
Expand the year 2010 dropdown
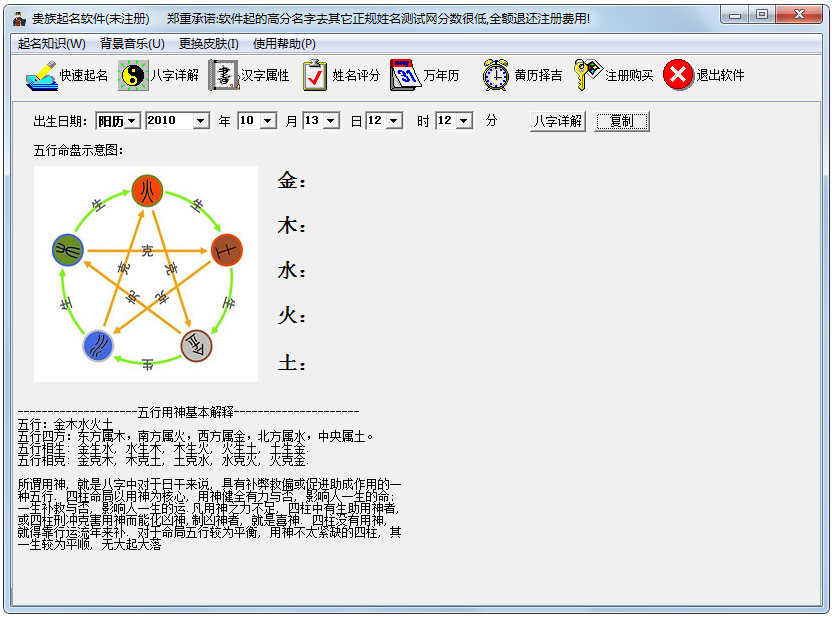(x=200, y=121)
